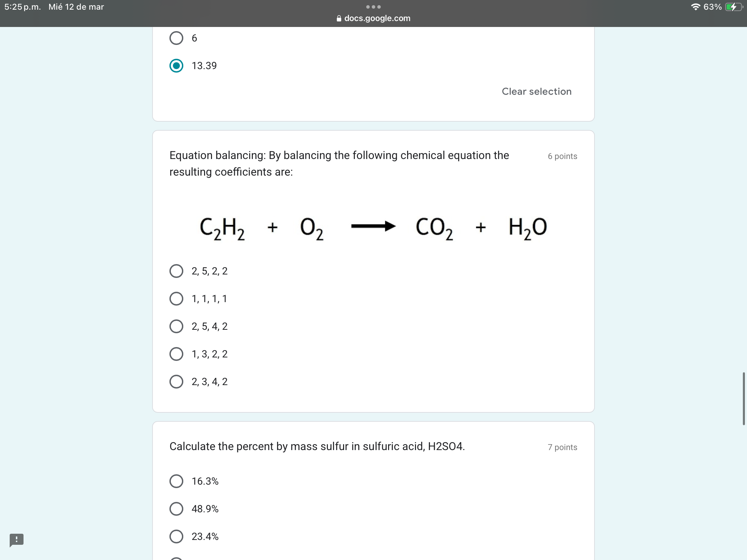Select 16.3% for the sulfur mass question
This screenshot has height=560, width=747.
pos(176,481)
